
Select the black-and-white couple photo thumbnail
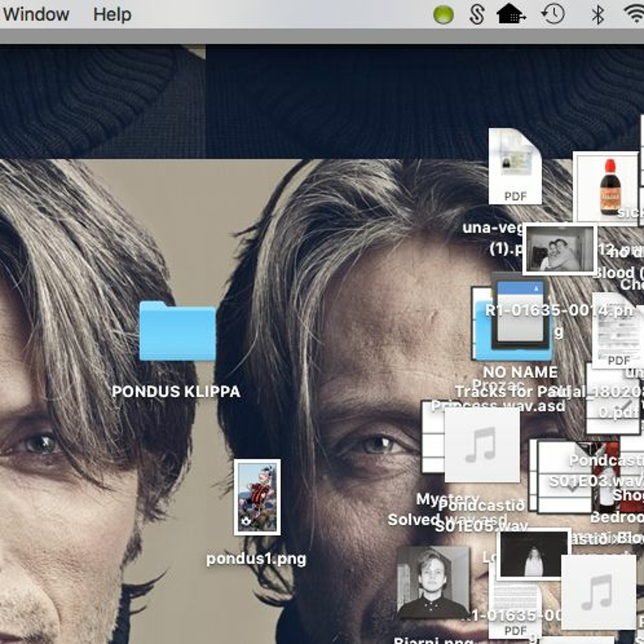[560, 249]
